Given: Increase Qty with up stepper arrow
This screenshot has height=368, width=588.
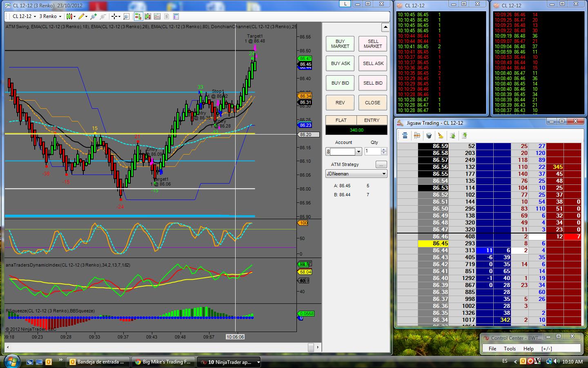Looking at the screenshot, I should [x=383, y=149].
